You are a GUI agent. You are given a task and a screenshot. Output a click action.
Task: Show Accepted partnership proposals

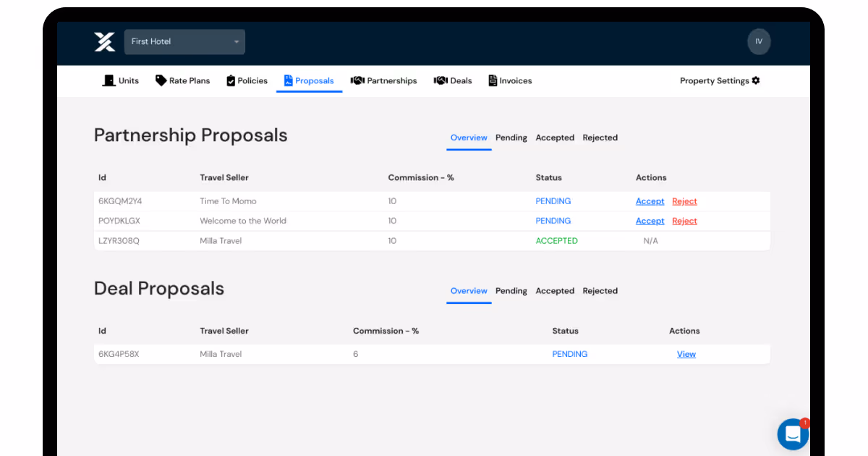coord(555,138)
